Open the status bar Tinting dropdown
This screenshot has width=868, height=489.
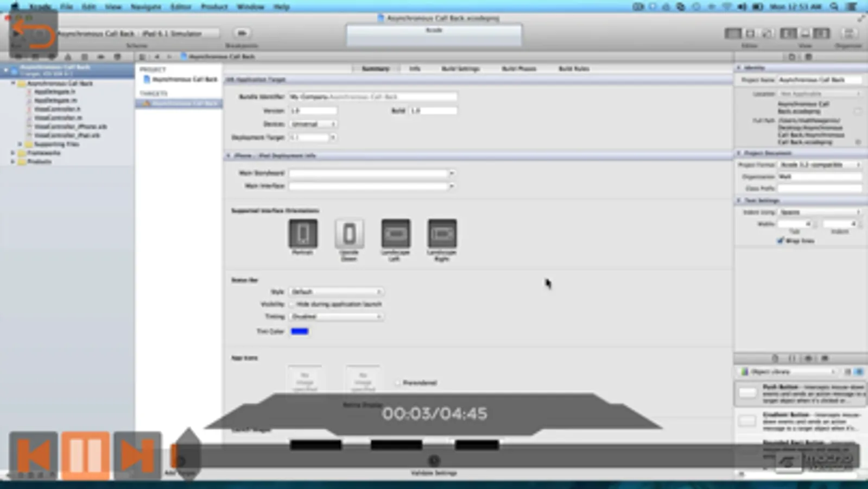[x=336, y=316]
